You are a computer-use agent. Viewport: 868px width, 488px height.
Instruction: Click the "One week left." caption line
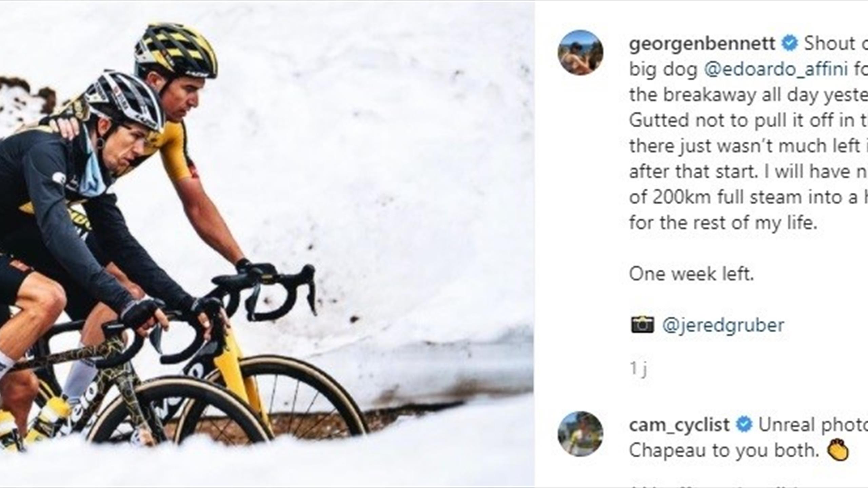(691, 274)
